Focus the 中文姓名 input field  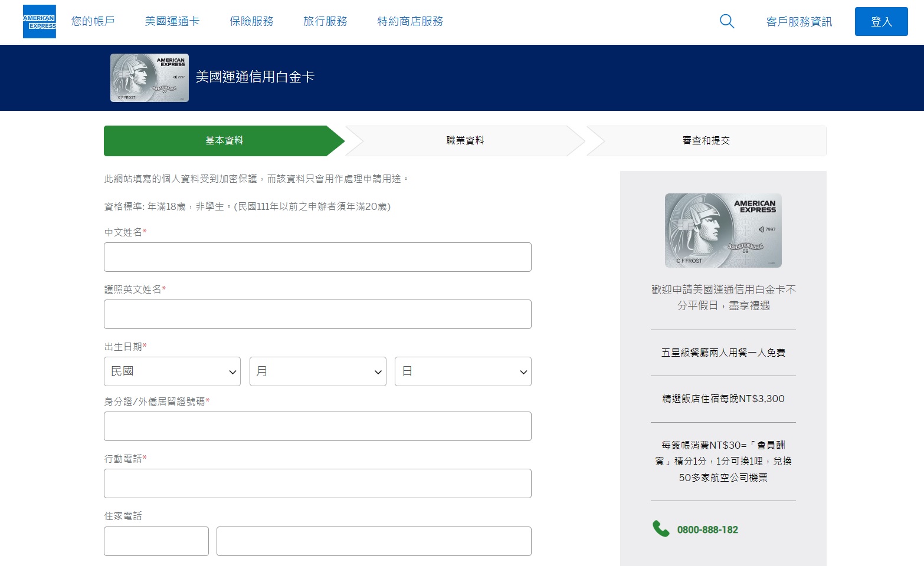tap(317, 257)
